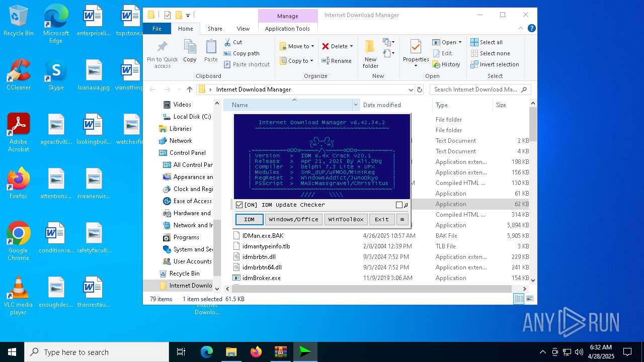Toggle the IDM Update Checker checkbox

[239, 205]
